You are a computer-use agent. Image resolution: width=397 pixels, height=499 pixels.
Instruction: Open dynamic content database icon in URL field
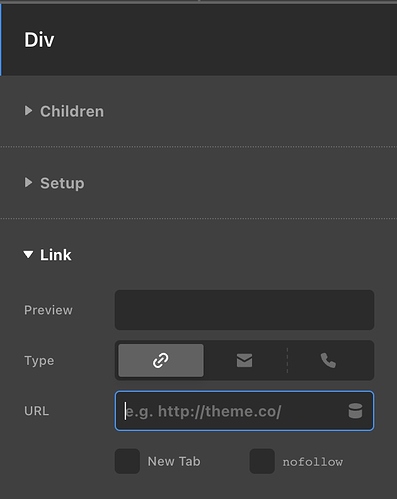(x=355, y=411)
